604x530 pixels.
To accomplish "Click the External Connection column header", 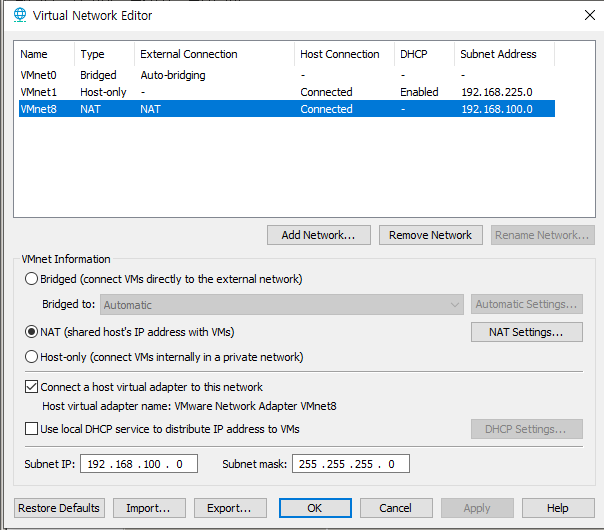I will [215, 54].
